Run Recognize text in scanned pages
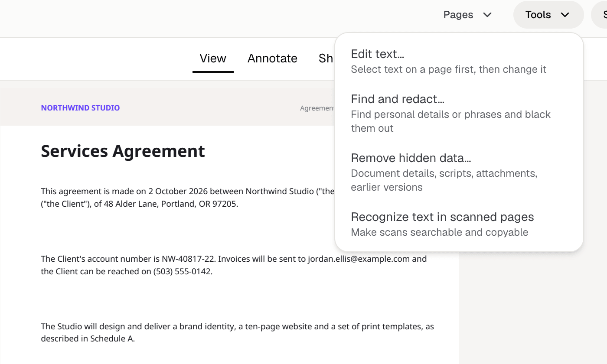The image size is (607, 364). [x=459, y=224]
